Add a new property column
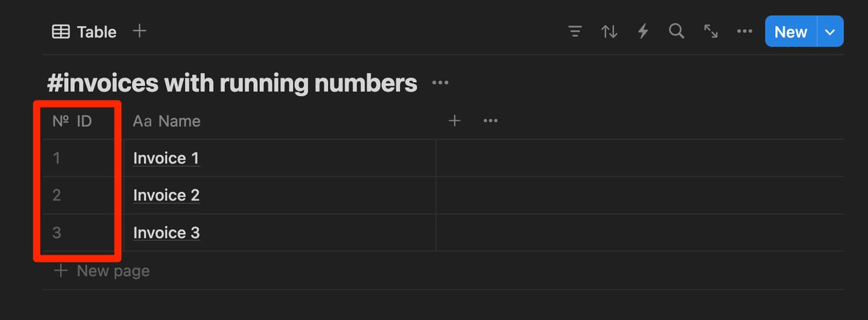Screen dimensions: 868x320 pyautogui.click(x=454, y=121)
